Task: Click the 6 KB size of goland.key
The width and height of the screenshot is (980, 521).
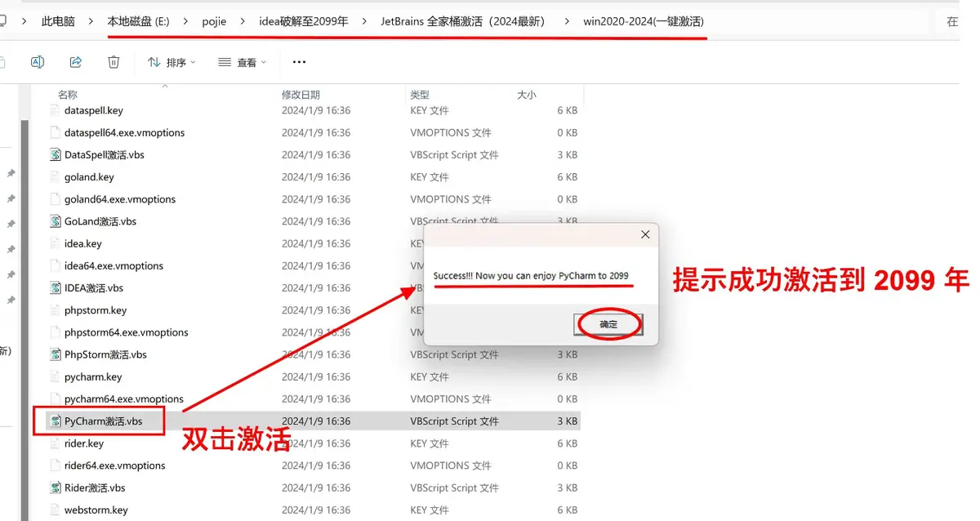Action: (x=568, y=176)
